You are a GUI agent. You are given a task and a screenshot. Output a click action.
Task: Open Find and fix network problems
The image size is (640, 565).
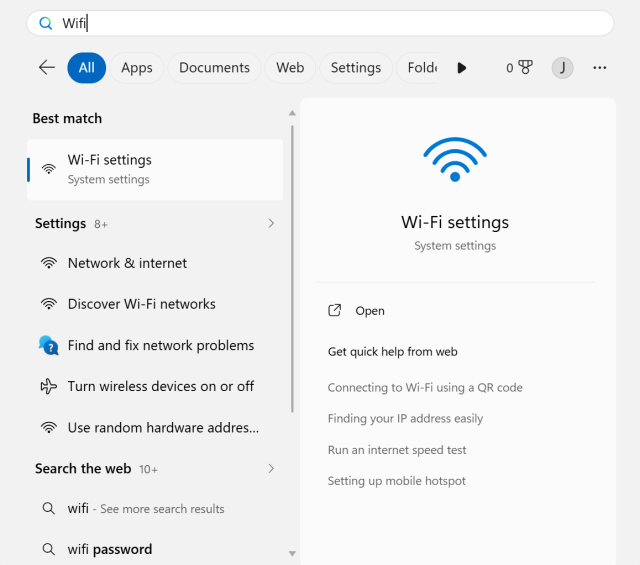coord(155,345)
